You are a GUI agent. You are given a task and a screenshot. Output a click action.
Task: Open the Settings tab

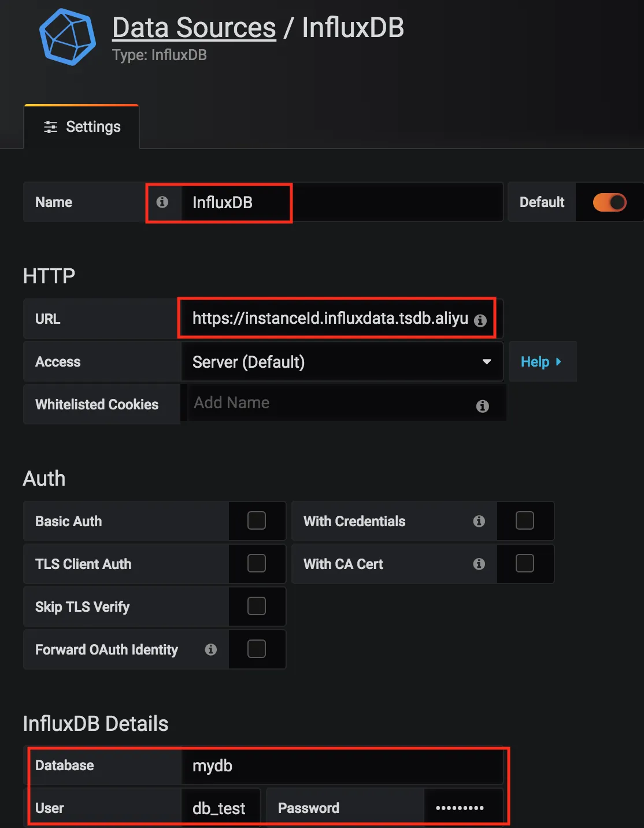(x=82, y=127)
